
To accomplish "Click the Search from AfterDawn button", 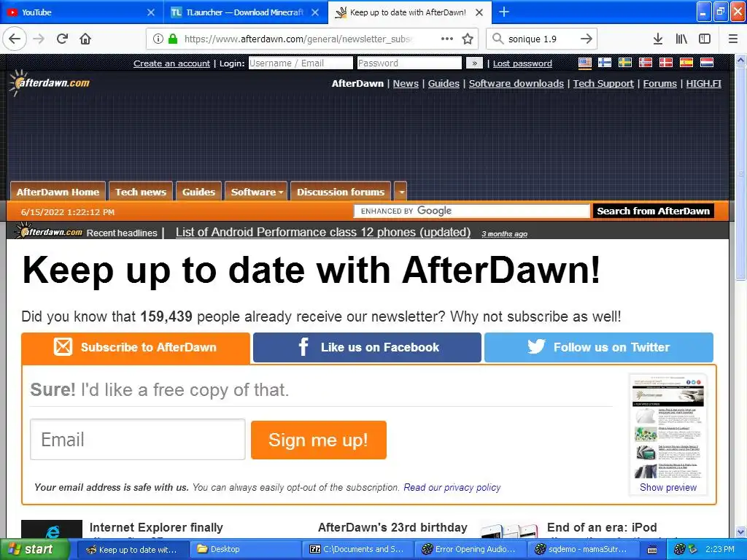I will point(653,211).
